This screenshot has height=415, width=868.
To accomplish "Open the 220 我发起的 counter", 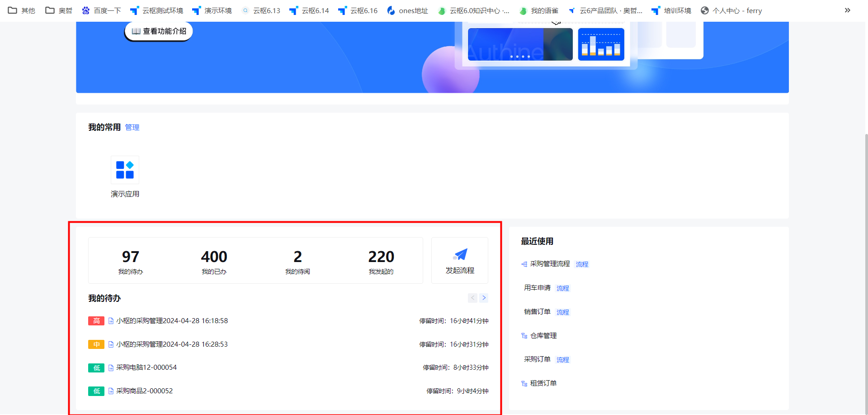I will pyautogui.click(x=381, y=262).
